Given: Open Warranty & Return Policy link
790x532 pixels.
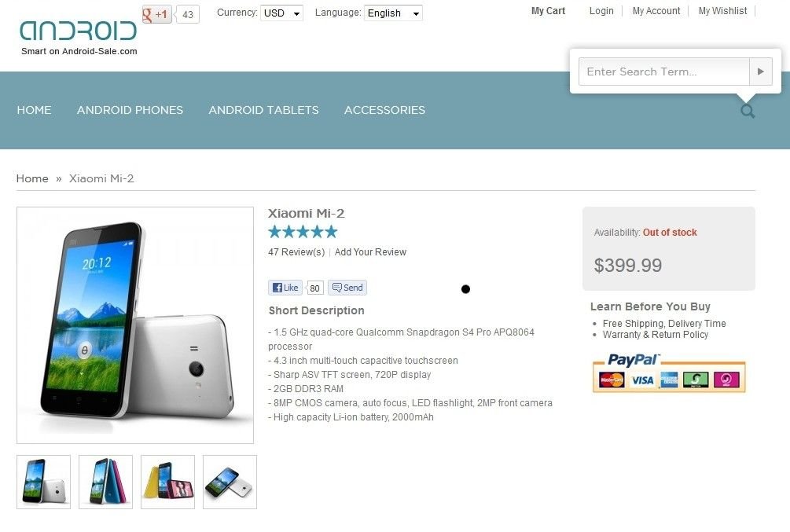Looking at the screenshot, I should click(656, 335).
